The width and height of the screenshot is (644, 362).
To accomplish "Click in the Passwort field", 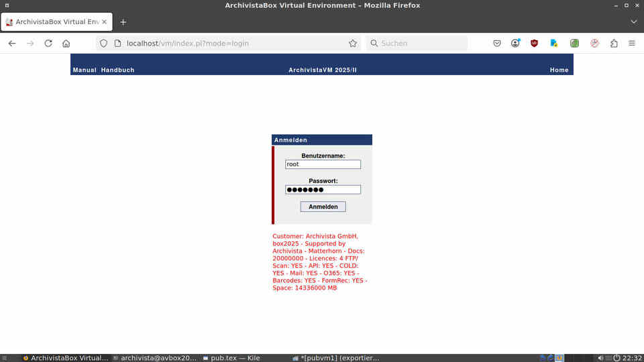I will tap(323, 189).
